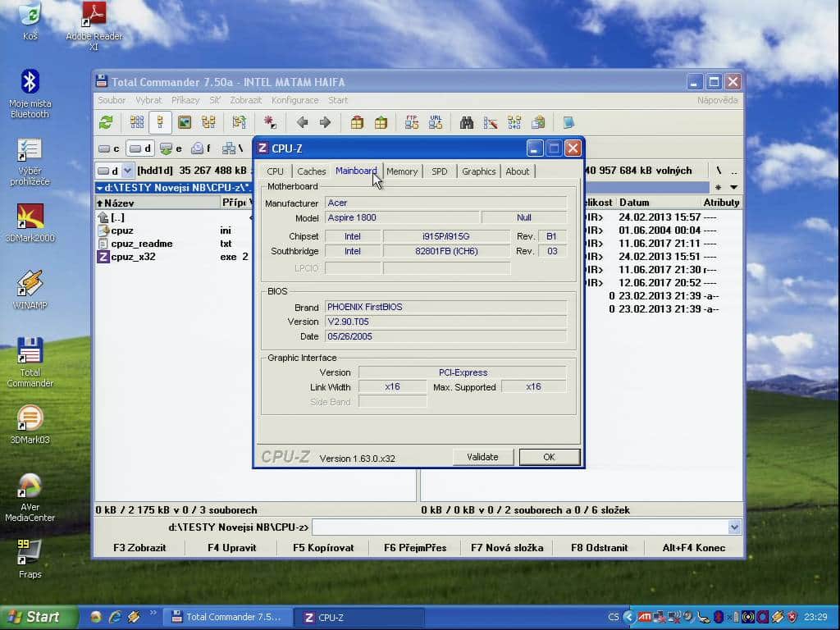Image resolution: width=840 pixels, height=630 pixels.
Task: Select the cpuz_readme txt file row
Action: click(x=173, y=244)
